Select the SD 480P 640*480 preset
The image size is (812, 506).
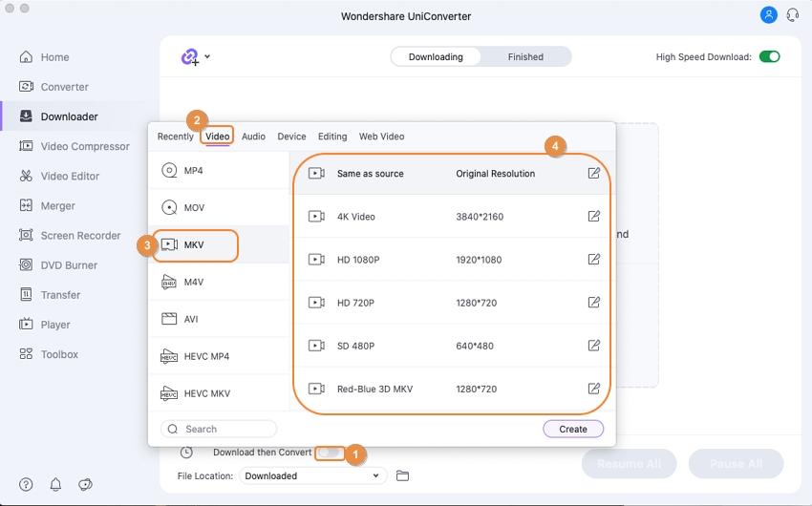tap(453, 345)
